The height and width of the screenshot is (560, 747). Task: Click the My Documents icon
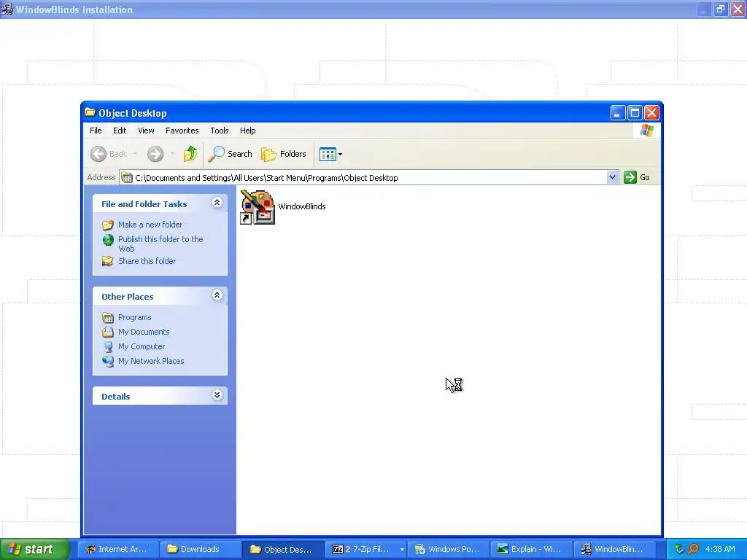[x=108, y=332]
